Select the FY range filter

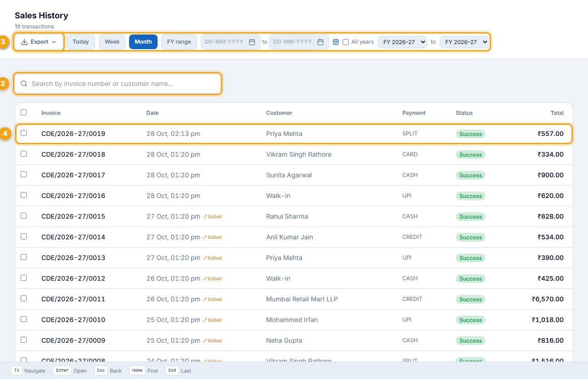179,42
